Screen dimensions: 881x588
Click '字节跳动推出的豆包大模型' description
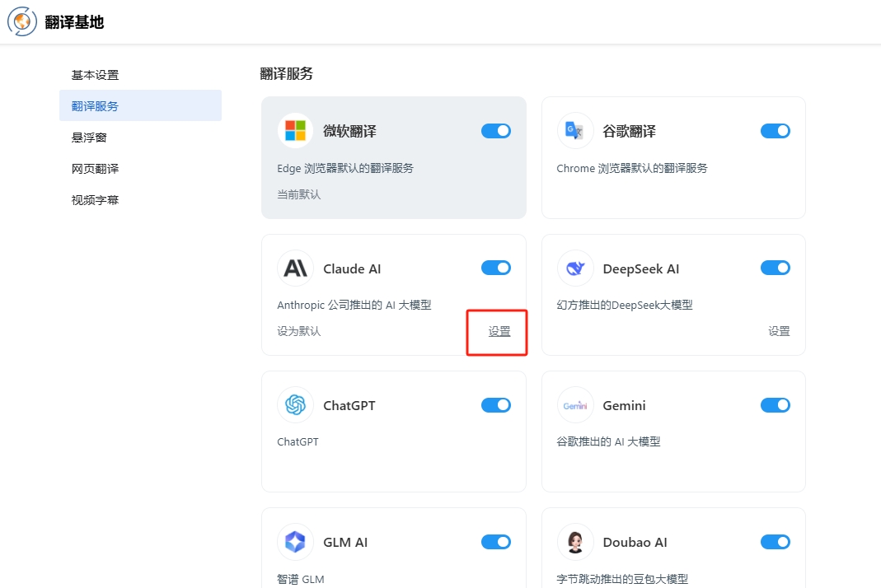point(622,579)
